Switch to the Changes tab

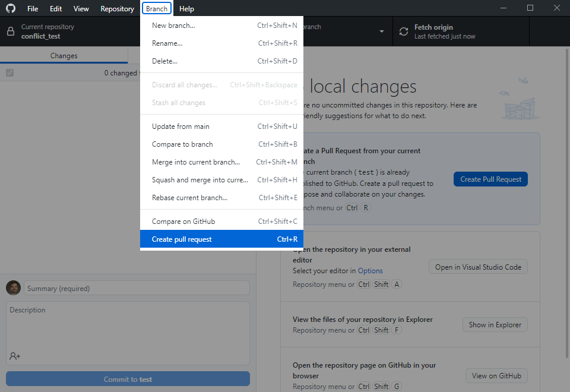click(x=64, y=56)
